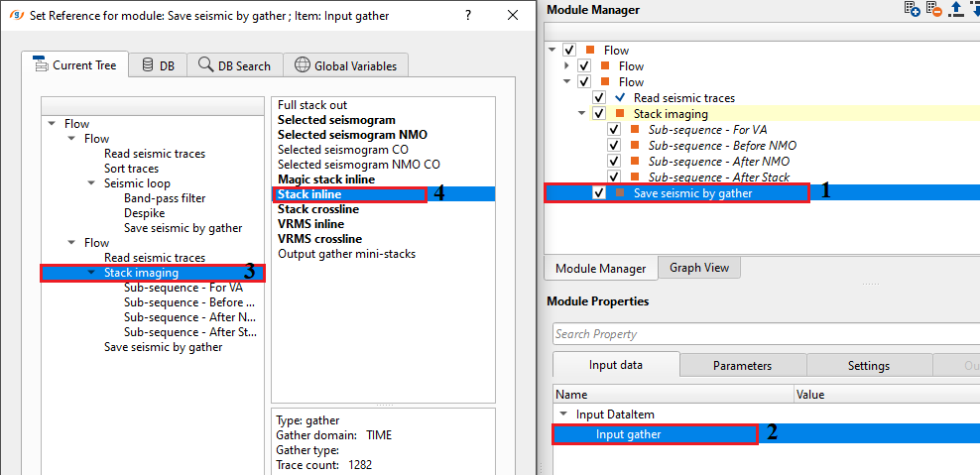
Task: Open the Parameters properties tab
Action: 742,365
